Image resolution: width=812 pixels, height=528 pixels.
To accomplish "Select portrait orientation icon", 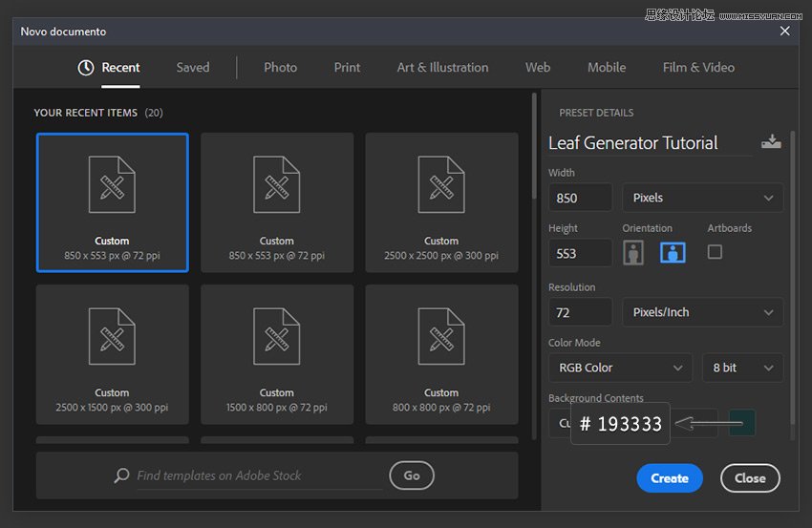I will point(632,252).
